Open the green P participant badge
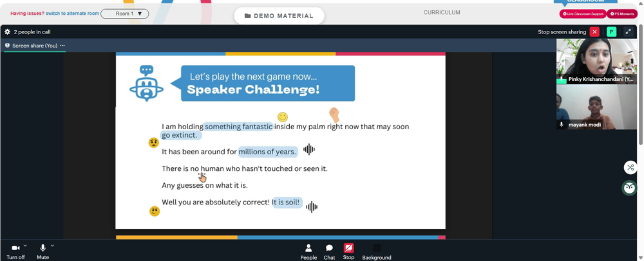Viewport: 644px width, 261px height. tap(612, 32)
